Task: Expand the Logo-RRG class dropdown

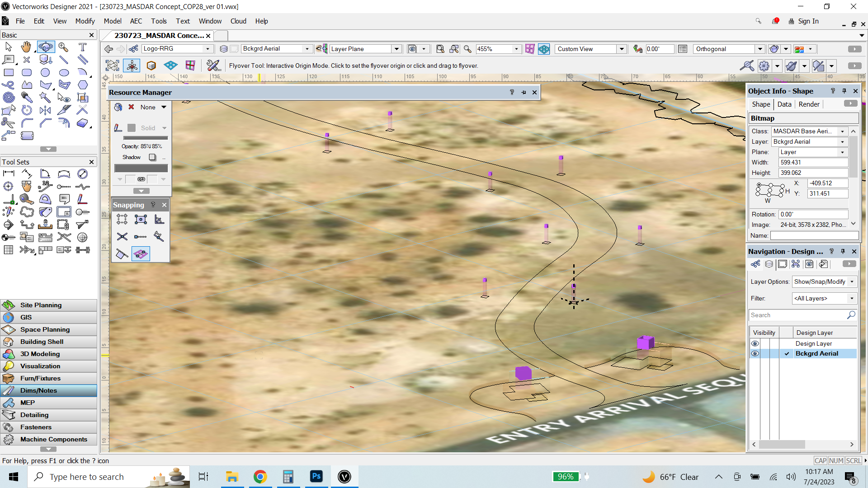Action: (x=208, y=49)
